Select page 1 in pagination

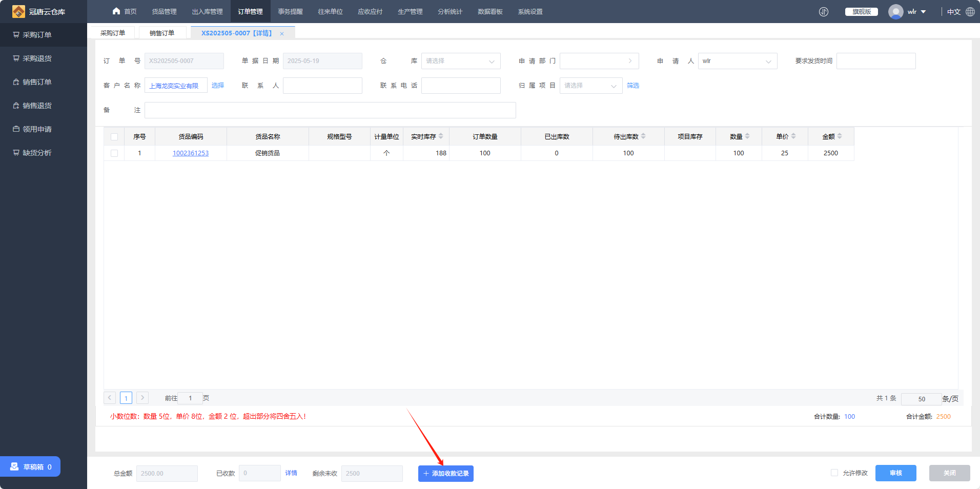click(126, 398)
